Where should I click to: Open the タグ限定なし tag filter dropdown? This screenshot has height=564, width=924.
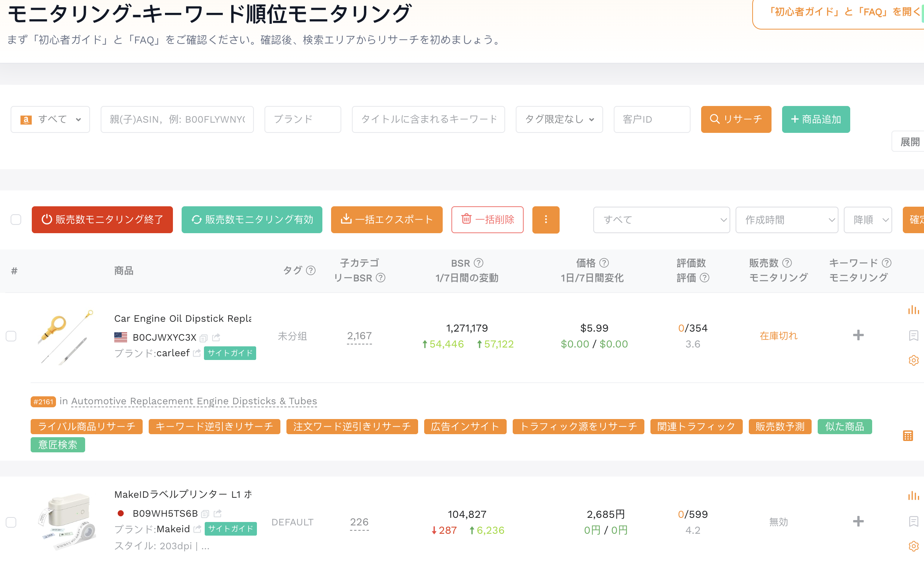point(559,119)
